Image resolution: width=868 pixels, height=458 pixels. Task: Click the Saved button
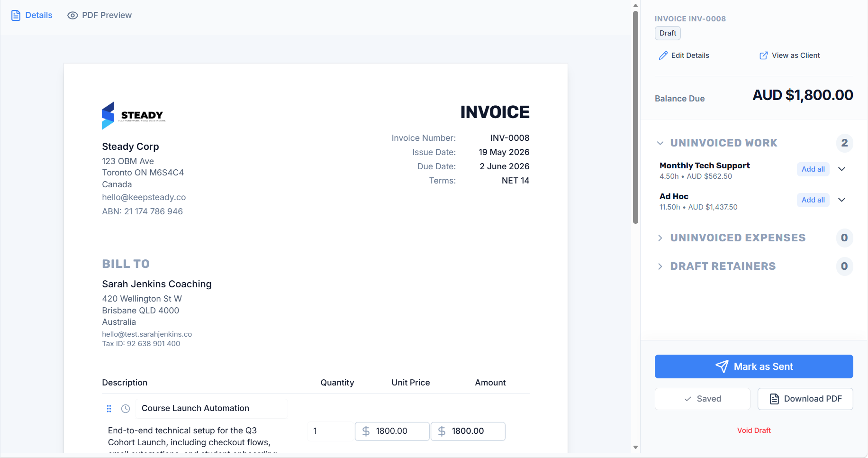tap(703, 399)
